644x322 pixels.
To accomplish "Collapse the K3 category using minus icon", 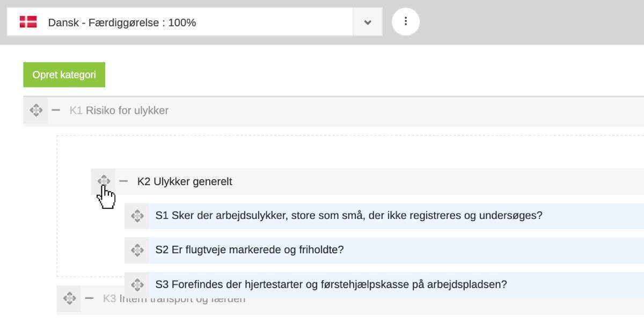I will pyautogui.click(x=89, y=298).
